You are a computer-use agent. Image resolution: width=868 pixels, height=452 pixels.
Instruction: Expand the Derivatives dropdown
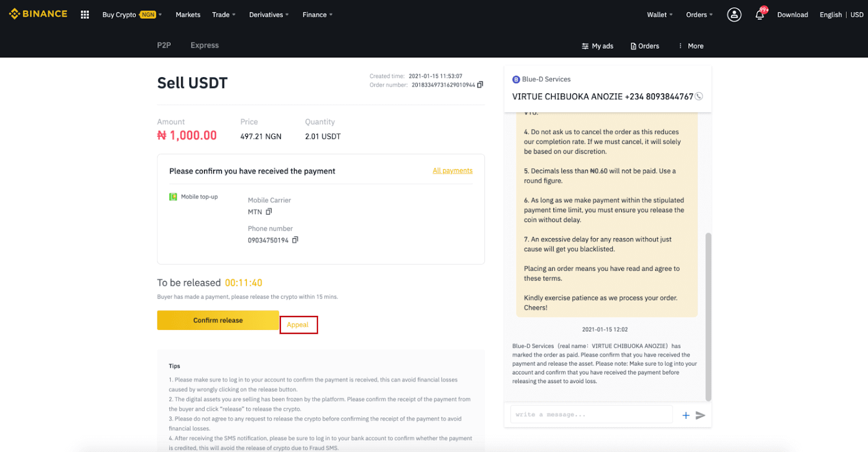point(269,15)
